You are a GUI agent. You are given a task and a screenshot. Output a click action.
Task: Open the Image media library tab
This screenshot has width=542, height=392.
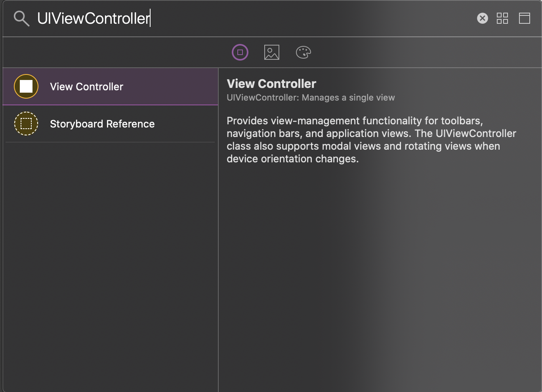(x=272, y=52)
